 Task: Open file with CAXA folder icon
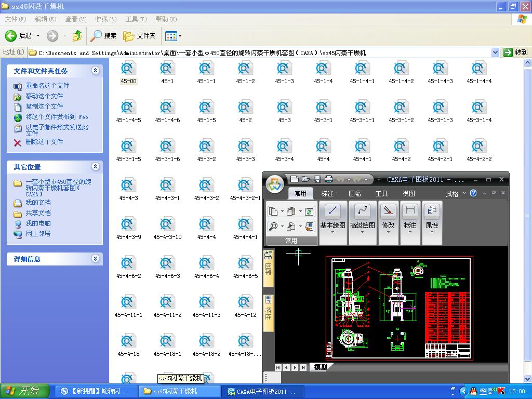[305, 179]
